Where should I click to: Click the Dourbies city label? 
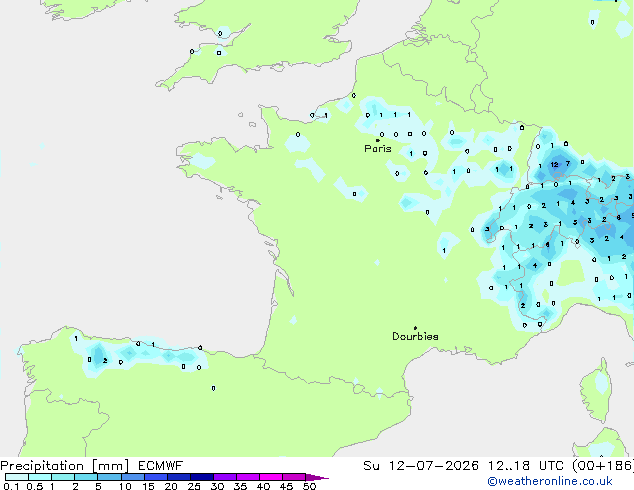[x=415, y=336]
